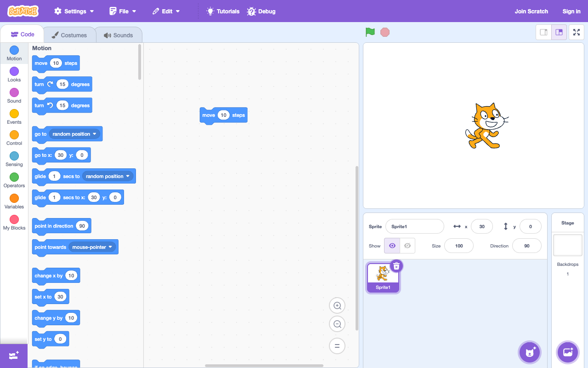Open the Events block category

pos(14,117)
